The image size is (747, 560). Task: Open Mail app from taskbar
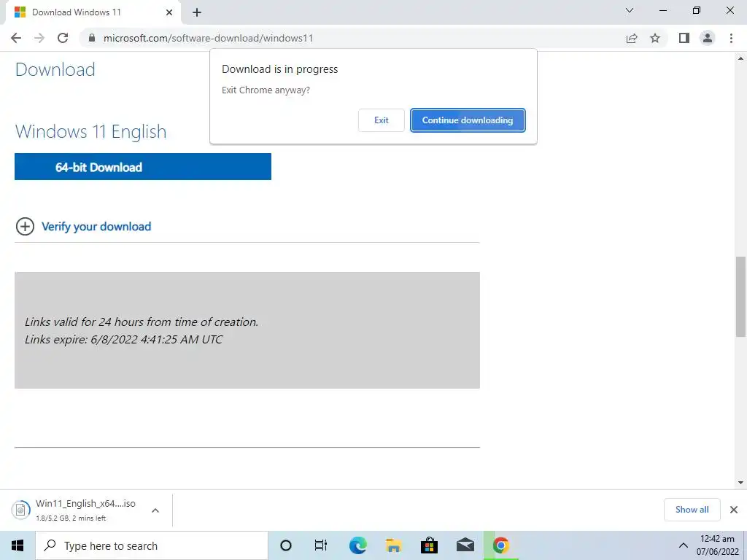point(465,545)
